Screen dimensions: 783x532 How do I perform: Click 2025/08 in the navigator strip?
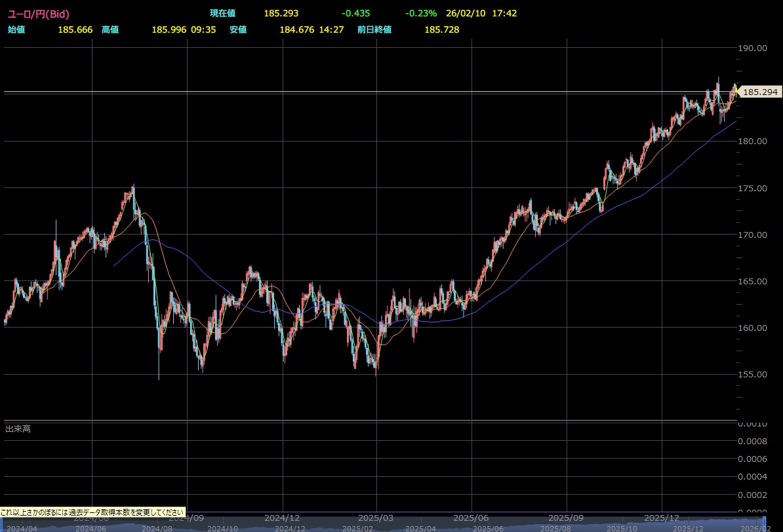tap(556, 528)
